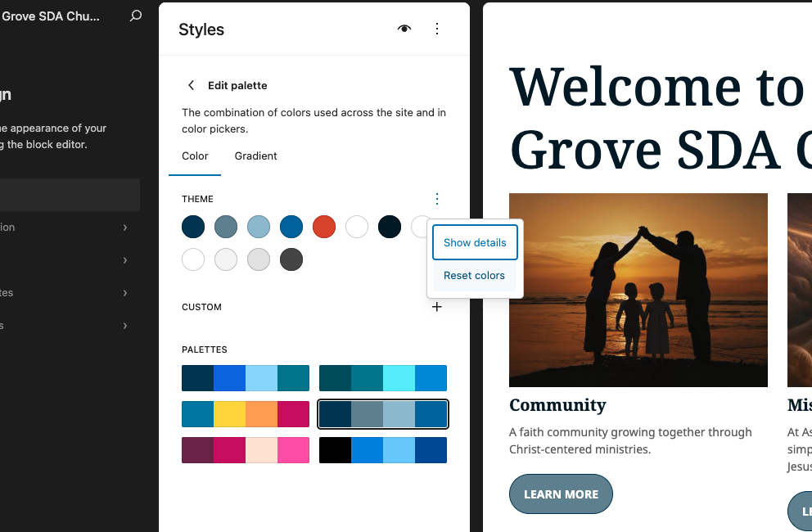Click the Community sunset family image
The image size is (812, 532).
(x=638, y=290)
